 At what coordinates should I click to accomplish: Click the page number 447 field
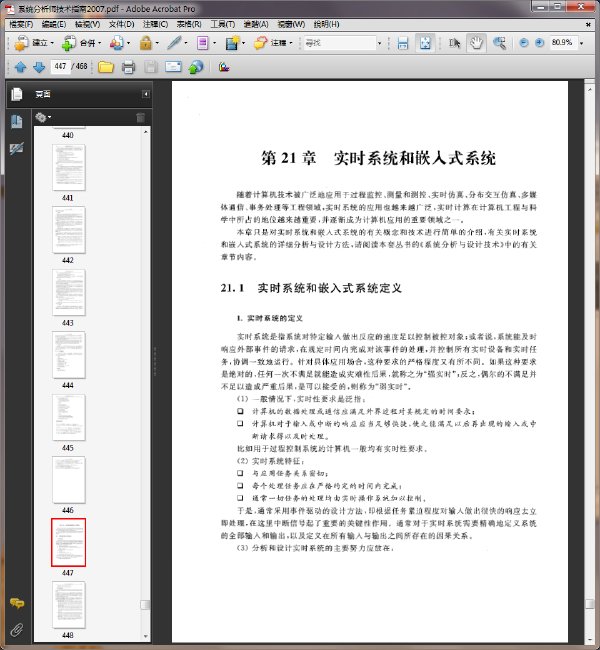point(60,66)
